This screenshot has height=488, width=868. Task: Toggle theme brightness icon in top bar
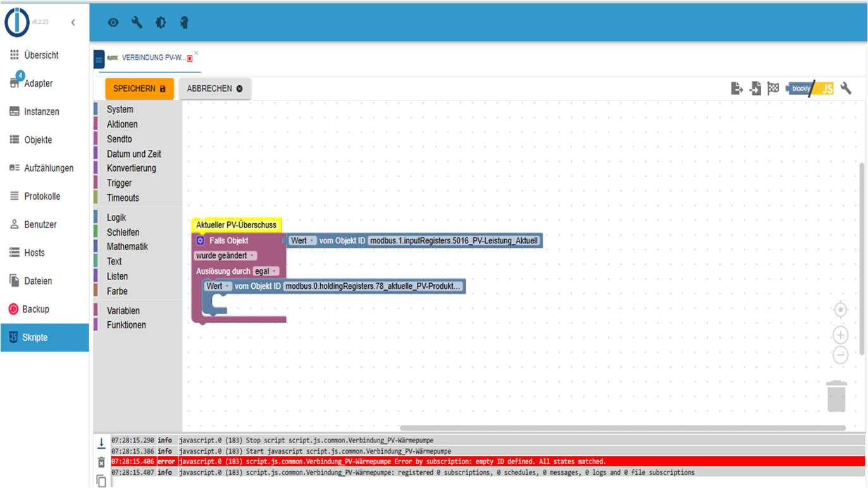[161, 23]
